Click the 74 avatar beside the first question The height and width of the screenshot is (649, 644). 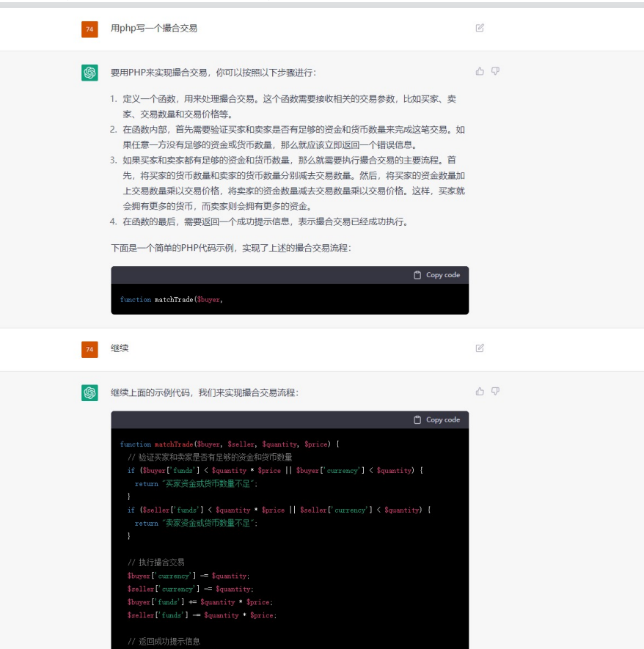[x=89, y=28]
